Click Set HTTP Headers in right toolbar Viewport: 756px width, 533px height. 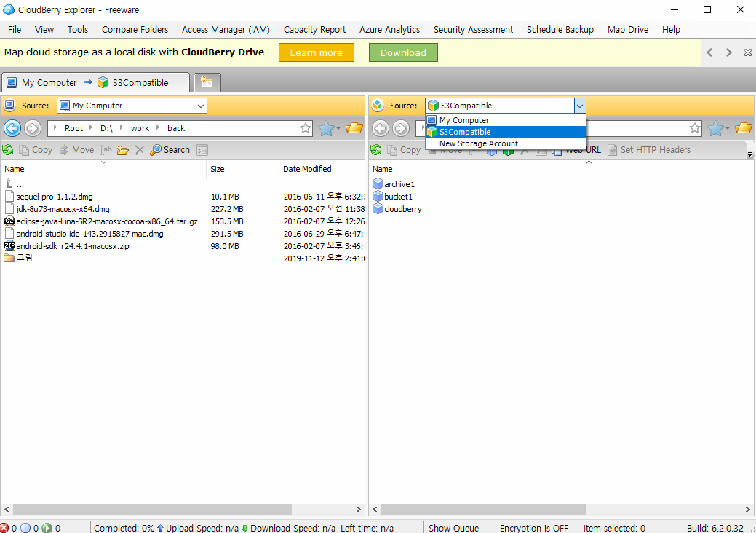pyautogui.click(x=649, y=150)
